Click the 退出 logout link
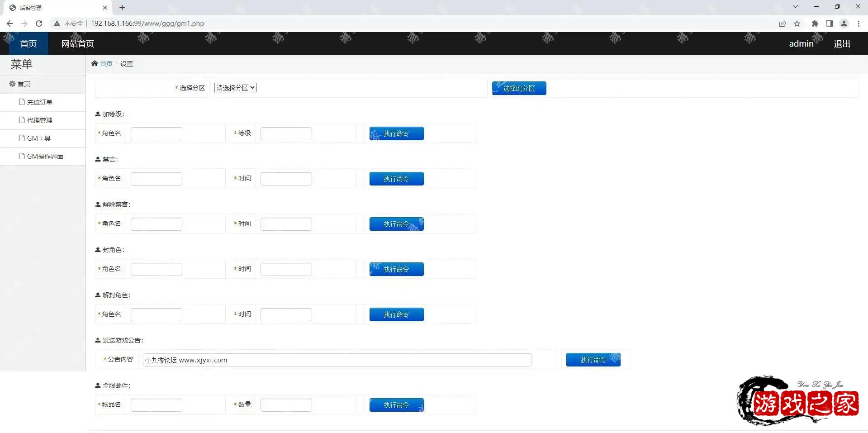868x433 pixels. click(842, 44)
